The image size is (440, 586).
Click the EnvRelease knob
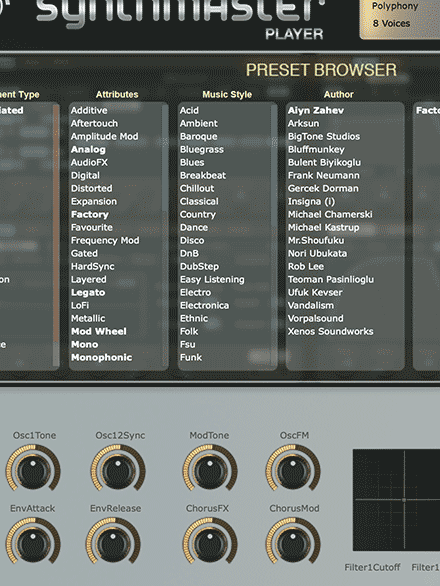113,540
